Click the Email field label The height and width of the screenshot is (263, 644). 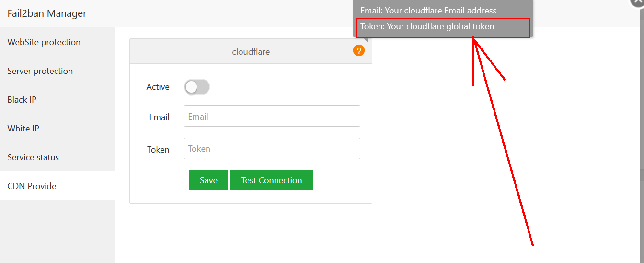(159, 117)
